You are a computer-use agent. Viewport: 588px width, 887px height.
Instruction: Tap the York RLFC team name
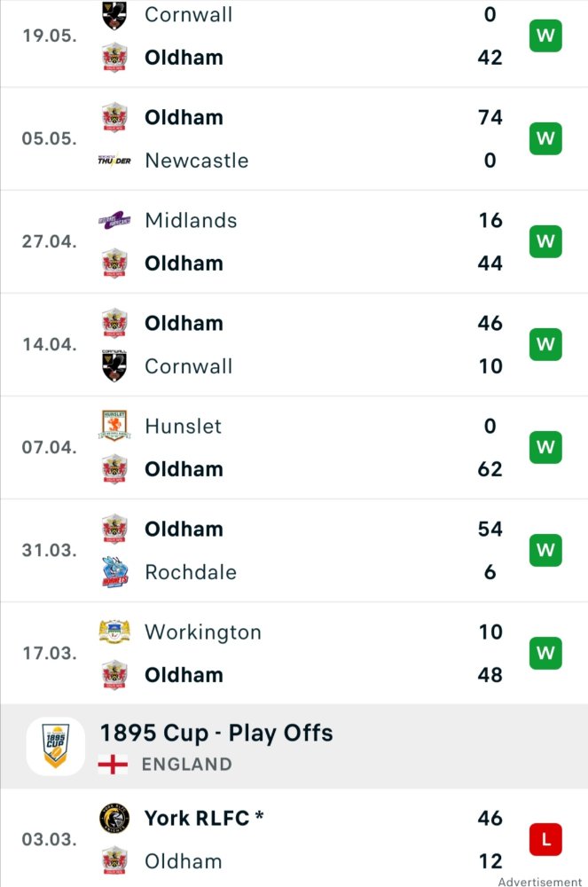point(197,818)
